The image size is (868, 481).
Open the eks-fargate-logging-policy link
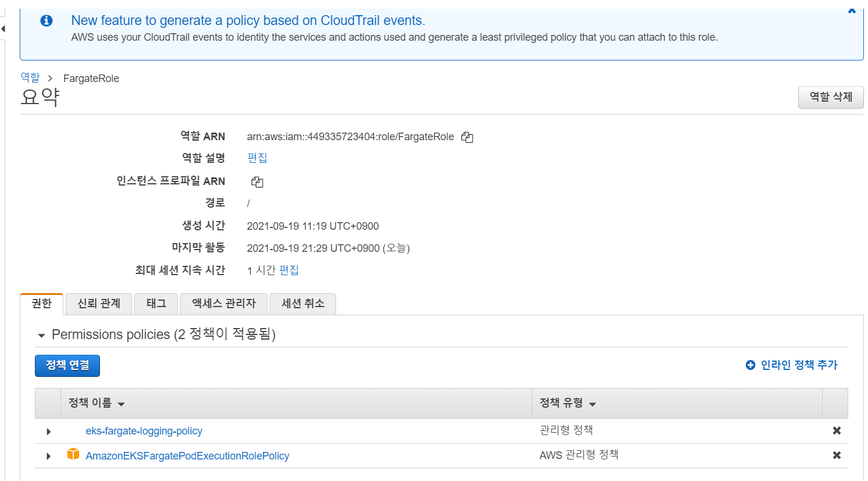click(144, 431)
